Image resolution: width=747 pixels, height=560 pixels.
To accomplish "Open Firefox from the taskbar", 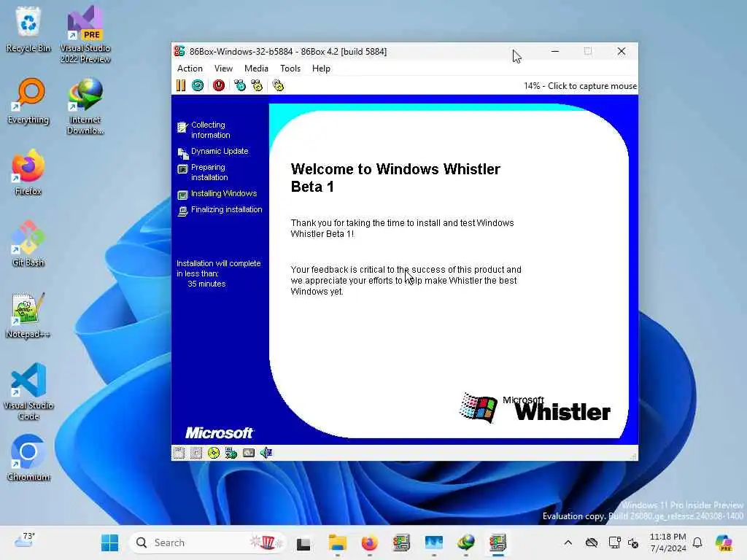I will (369, 543).
